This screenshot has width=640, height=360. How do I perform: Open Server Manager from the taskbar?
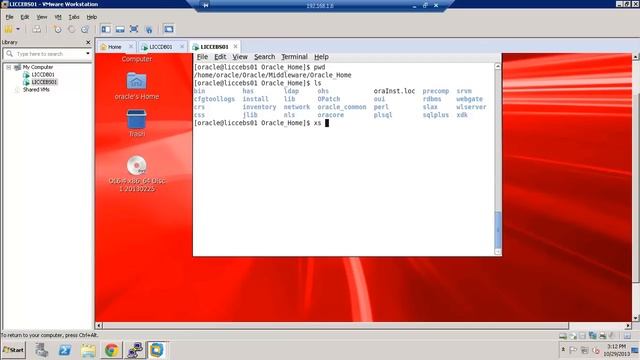pyautogui.click(x=41, y=350)
